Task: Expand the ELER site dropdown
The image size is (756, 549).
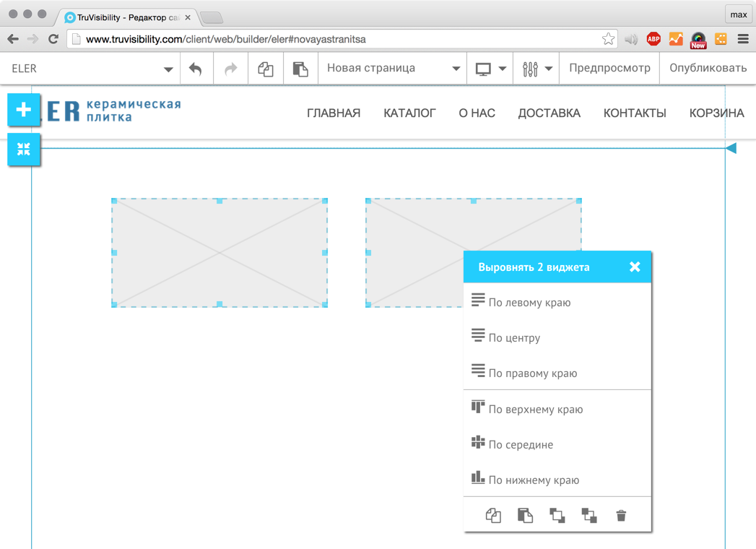Action: (91, 69)
